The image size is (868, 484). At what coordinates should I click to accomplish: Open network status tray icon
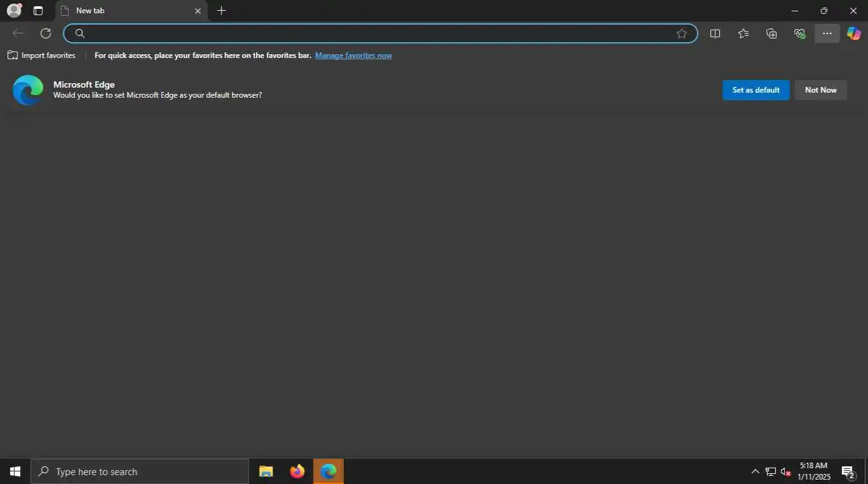(x=771, y=471)
